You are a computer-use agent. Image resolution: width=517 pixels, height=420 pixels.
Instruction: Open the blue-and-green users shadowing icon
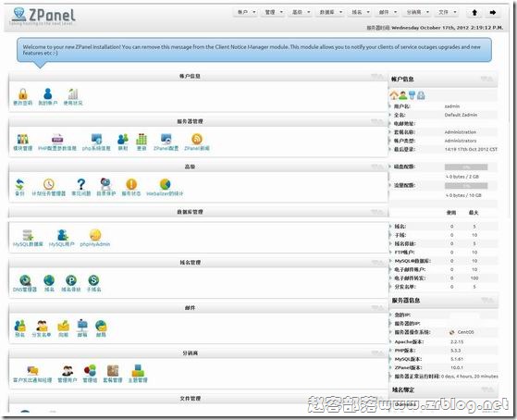click(123, 140)
